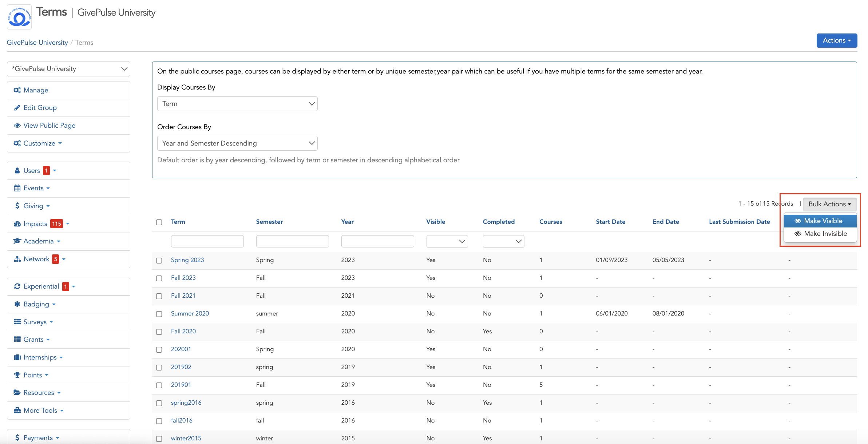Screen dimensions: 868x444
Task: Check the Fall 2021 row checkbox
Action: tap(159, 296)
